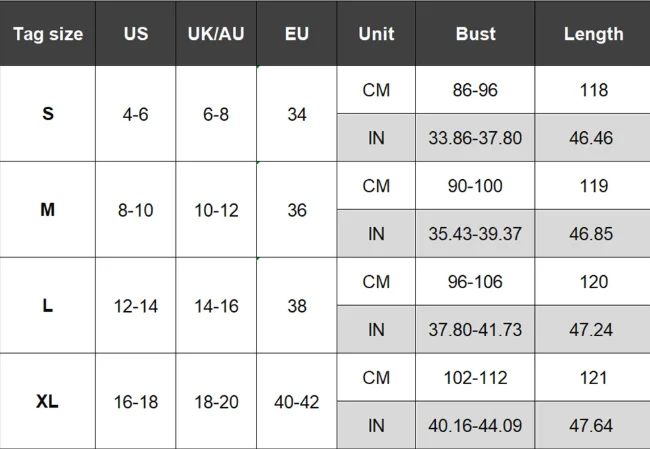The width and height of the screenshot is (650, 449).
Task: Click the EU 40-42 size cell
Action: [297, 402]
